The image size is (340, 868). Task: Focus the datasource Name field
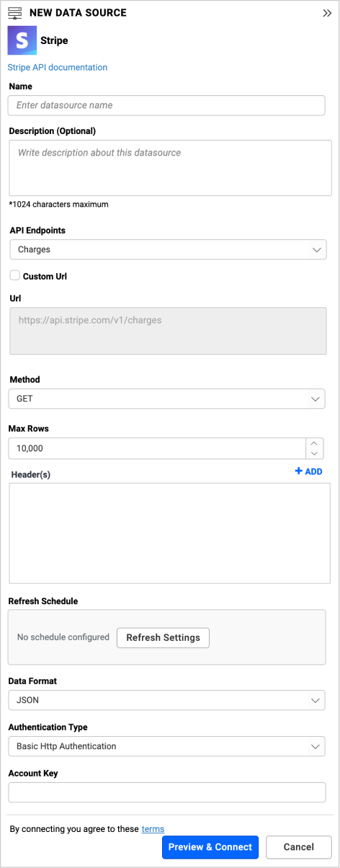click(166, 105)
